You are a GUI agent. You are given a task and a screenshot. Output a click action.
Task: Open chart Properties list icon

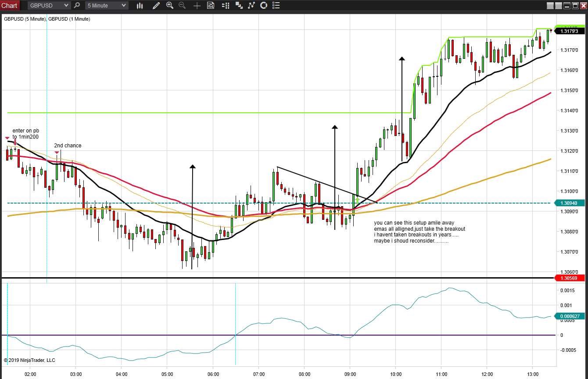pyautogui.click(x=276, y=6)
